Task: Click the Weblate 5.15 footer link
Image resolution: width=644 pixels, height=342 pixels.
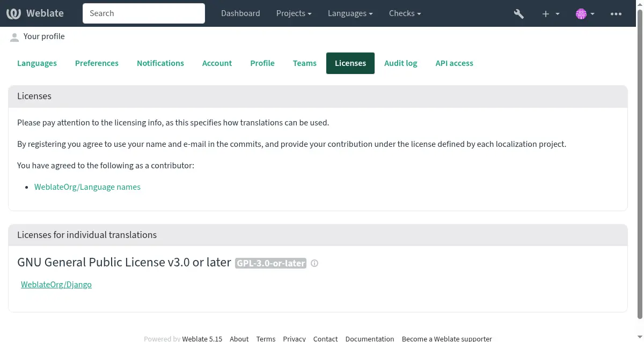Action: click(202, 339)
